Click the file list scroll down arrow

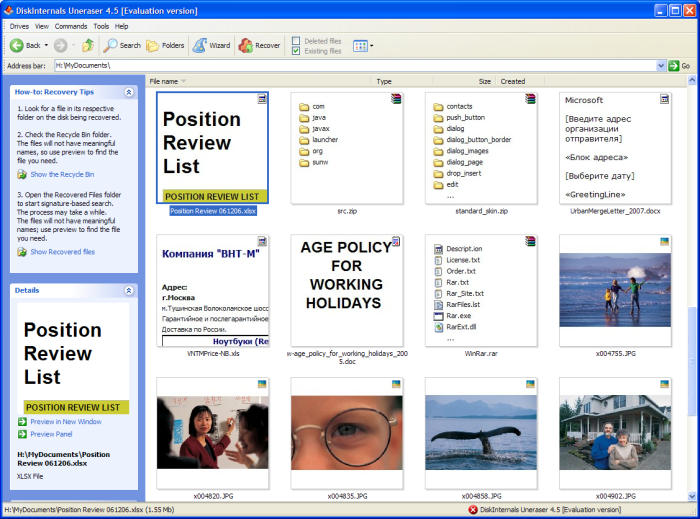[x=692, y=496]
